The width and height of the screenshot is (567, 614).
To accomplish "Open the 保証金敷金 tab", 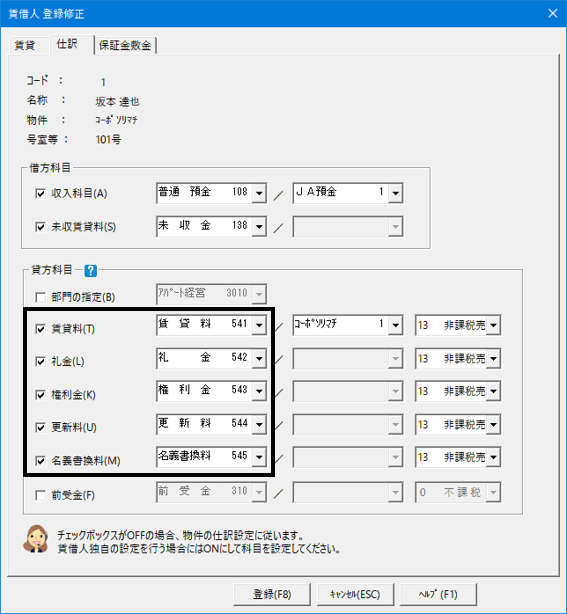I will 125,45.
